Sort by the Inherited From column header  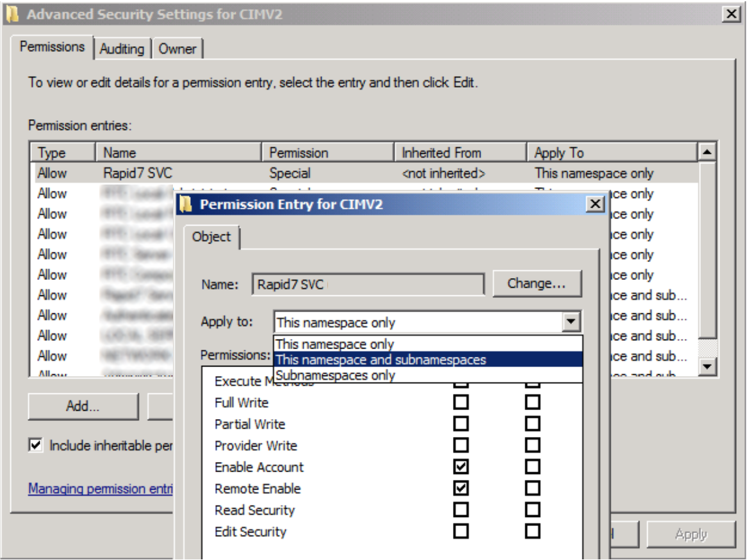[460, 152]
